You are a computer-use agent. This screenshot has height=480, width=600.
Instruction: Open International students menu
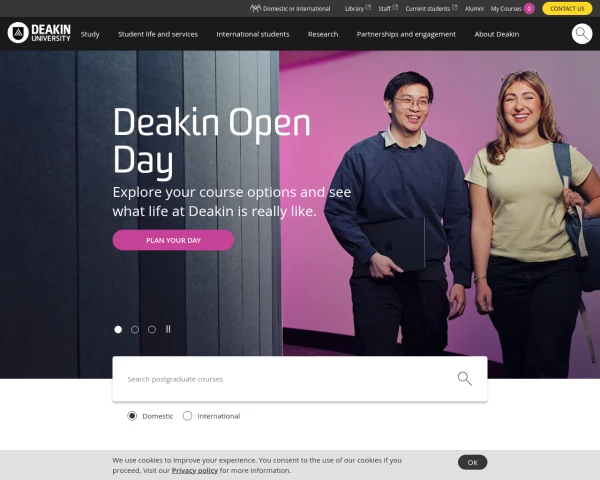(253, 34)
